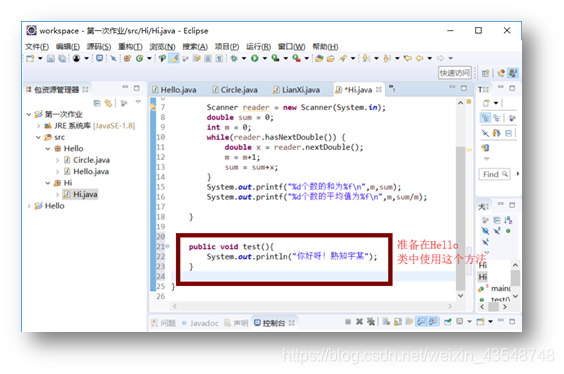
Task: Collapse the src folder node
Action: [38, 137]
